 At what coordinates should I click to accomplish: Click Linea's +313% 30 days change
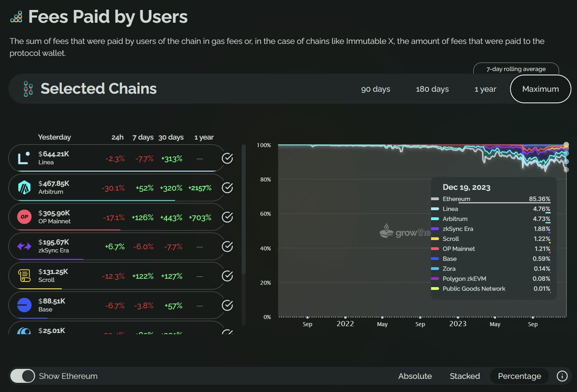[172, 159]
